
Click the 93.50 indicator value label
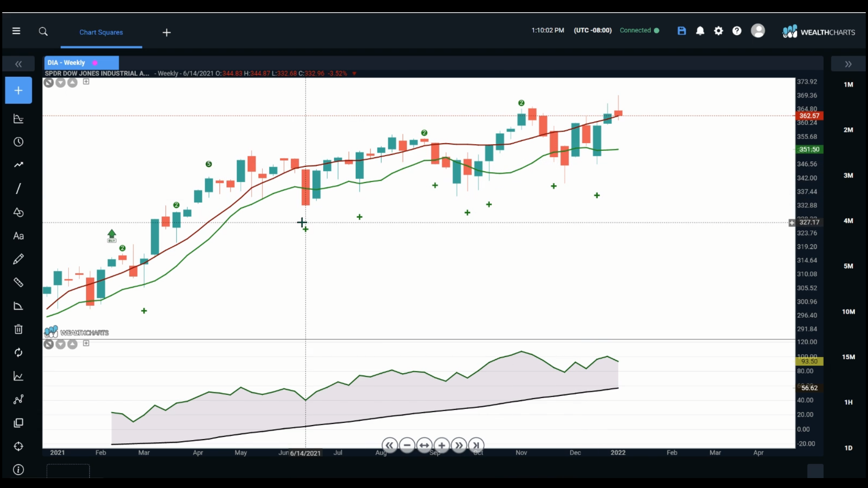809,361
